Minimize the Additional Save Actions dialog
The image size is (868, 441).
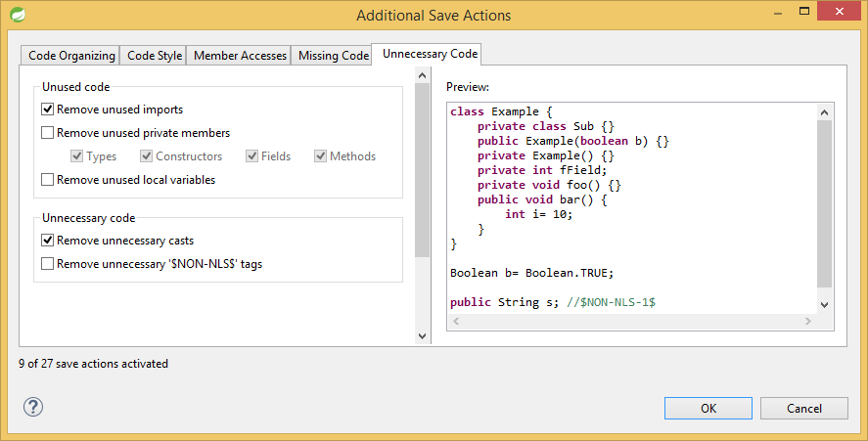click(x=778, y=12)
